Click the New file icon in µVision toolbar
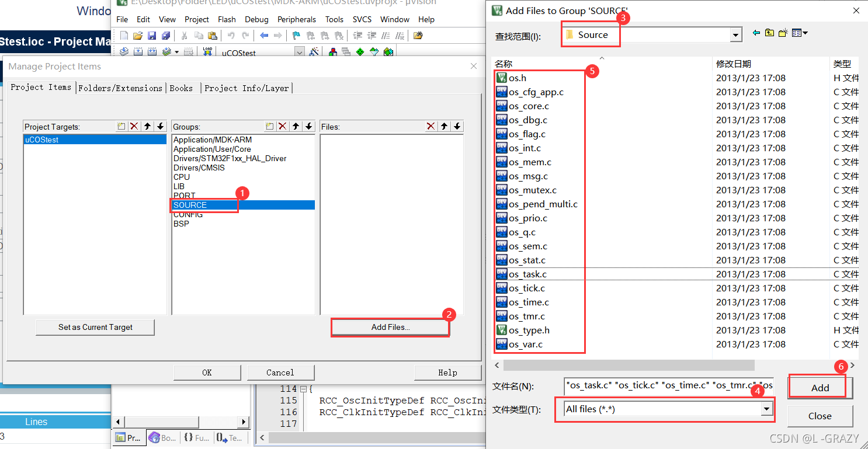 124,36
